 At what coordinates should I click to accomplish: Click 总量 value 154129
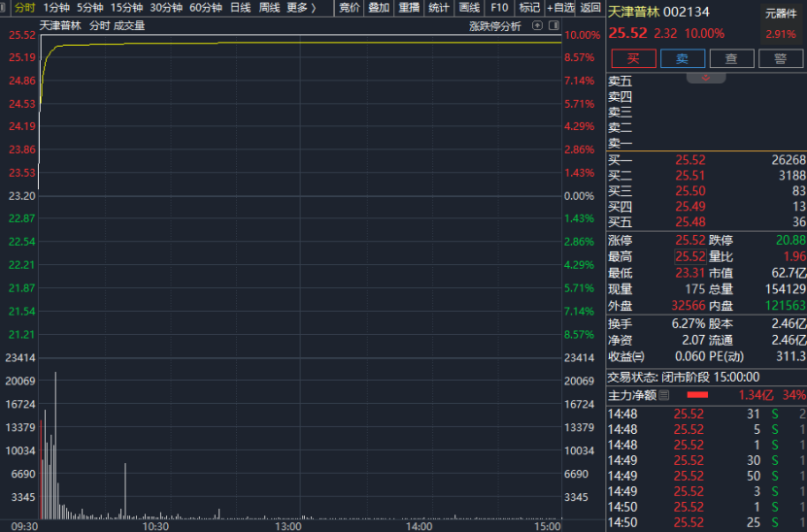(786, 289)
